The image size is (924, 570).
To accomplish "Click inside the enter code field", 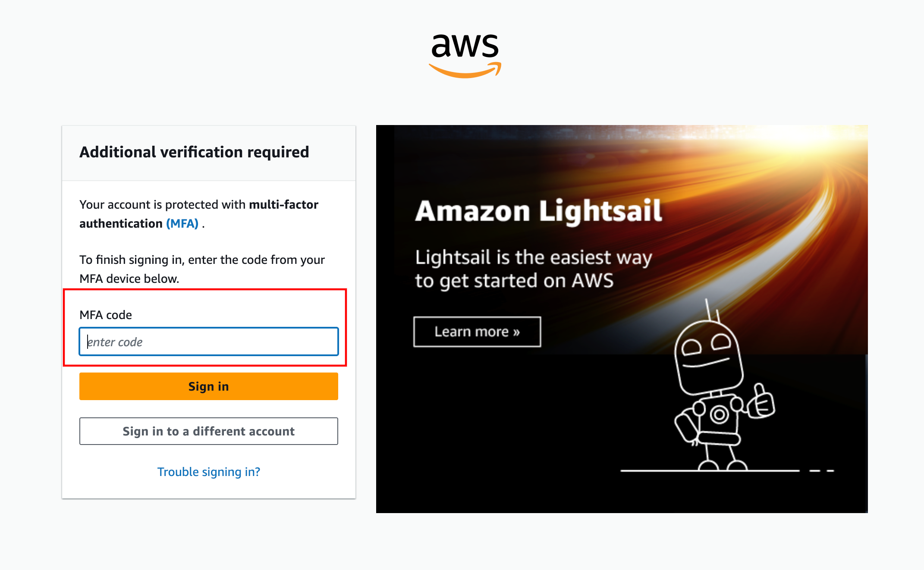I will pyautogui.click(x=208, y=341).
